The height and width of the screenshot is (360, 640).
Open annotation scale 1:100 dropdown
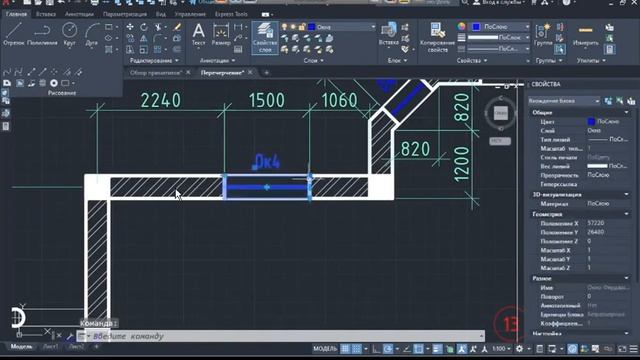point(501,349)
